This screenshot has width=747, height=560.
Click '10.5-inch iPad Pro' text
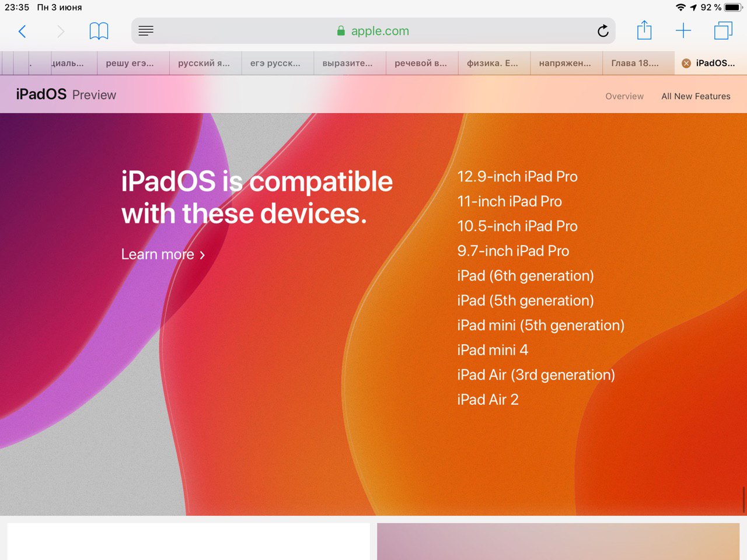click(517, 226)
